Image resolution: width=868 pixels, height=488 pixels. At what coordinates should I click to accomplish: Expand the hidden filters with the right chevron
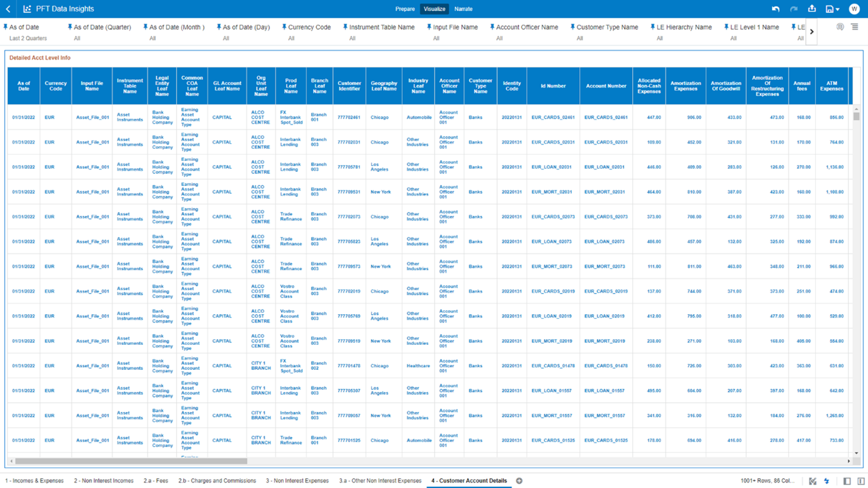pyautogui.click(x=811, y=30)
